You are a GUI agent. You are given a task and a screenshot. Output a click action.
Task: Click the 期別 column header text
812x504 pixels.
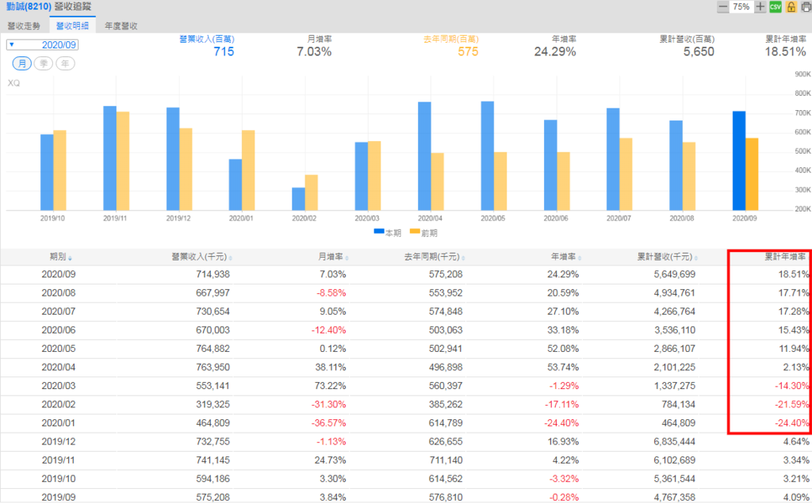coord(57,257)
